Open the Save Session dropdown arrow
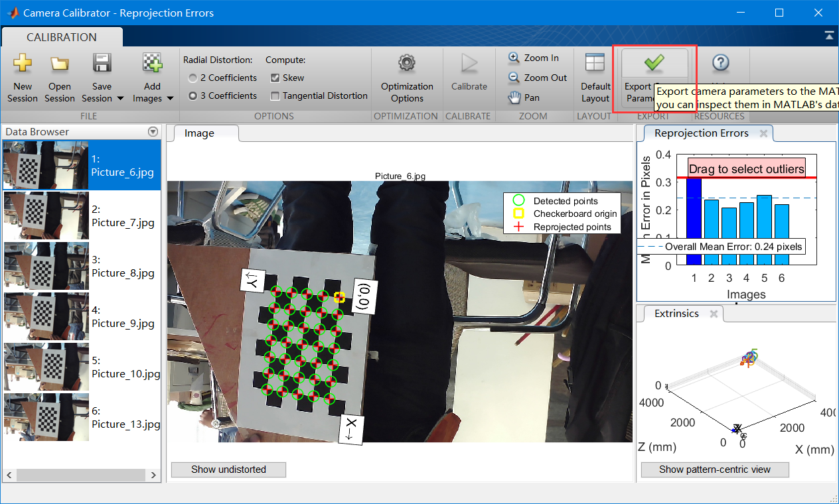The height and width of the screenshot is (504, 839). point(119,98)
